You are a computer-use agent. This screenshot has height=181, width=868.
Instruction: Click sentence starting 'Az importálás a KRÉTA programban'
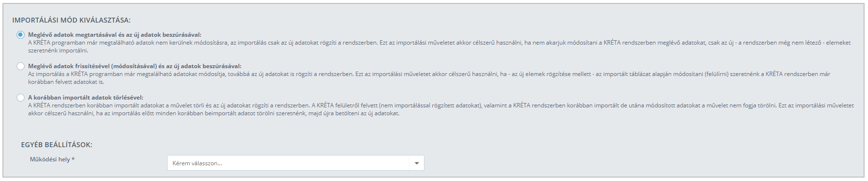[191, 74]
